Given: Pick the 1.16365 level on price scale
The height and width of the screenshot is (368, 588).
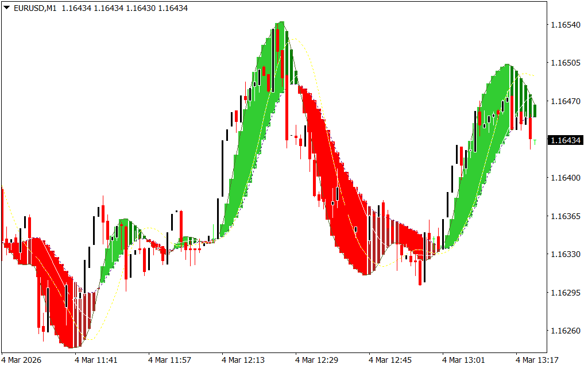Looking at the screenshot, I should [x=565, y=217].
